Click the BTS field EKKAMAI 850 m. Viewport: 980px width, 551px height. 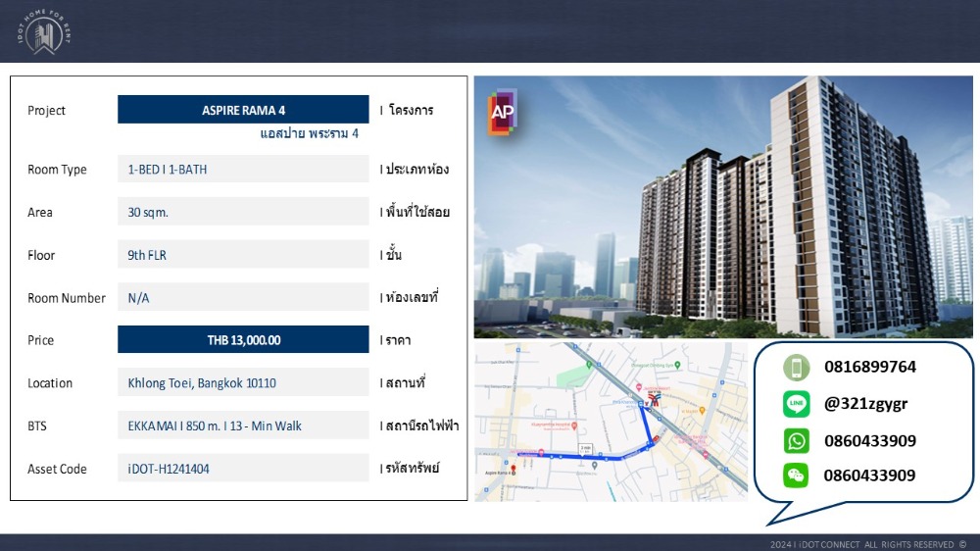click(243, 426)
